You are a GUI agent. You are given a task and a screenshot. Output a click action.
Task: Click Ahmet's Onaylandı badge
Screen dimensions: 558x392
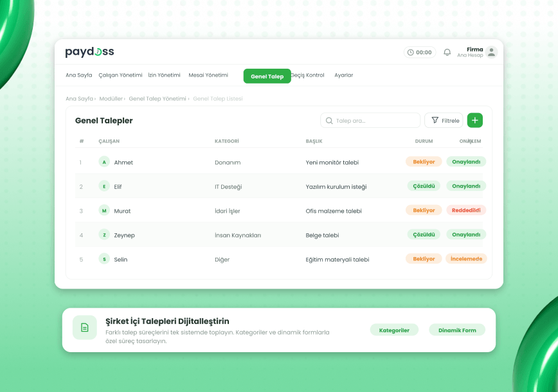[466, 161]
